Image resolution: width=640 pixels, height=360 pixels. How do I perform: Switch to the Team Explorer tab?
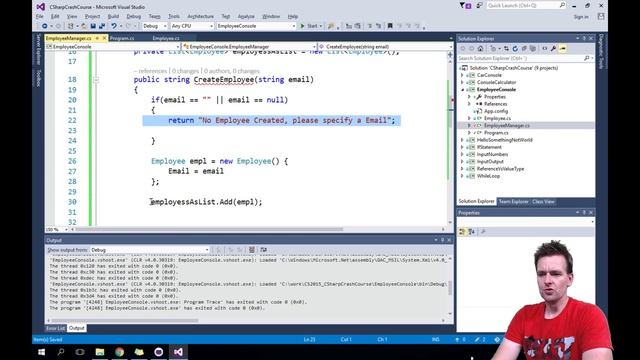tap(513, 202)
